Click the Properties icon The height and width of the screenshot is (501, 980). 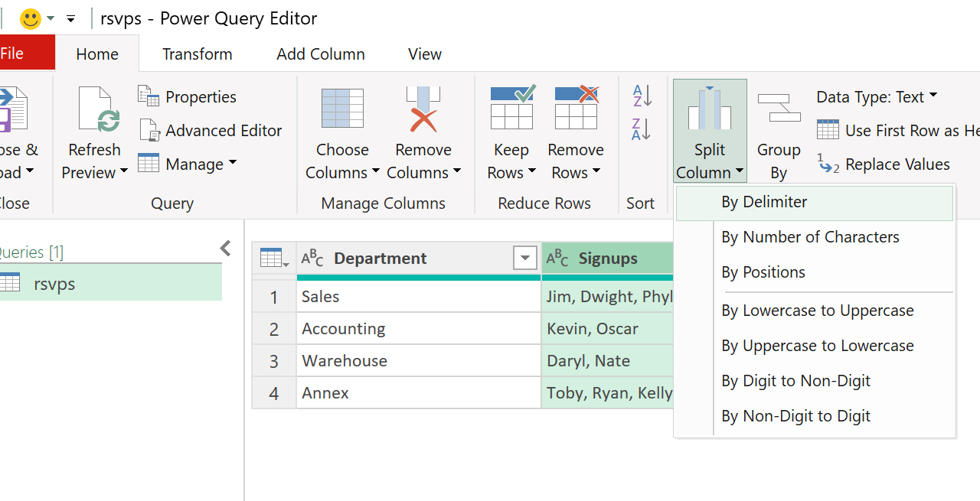coord(149,96)
